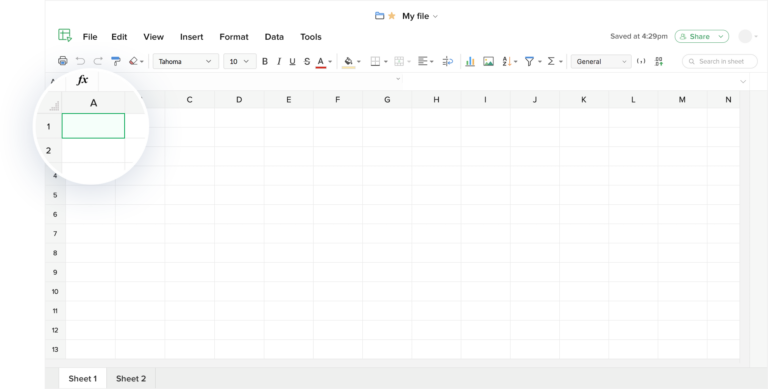Apply italic formatting with the I icon
The width and height of the screenshot is (768, 389).
(x=279, y=61)
